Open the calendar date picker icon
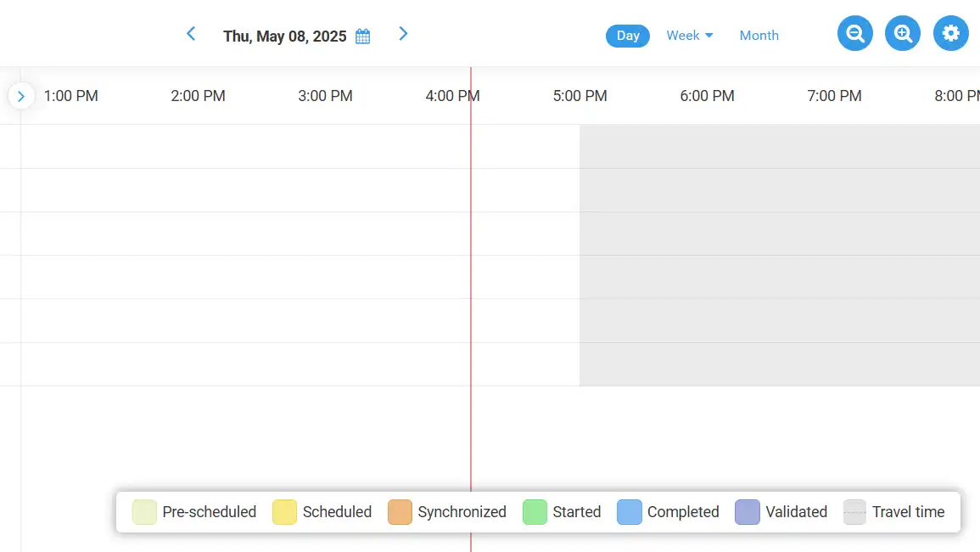This screenshot has height=552, width=980. pyautogui.click(x=363, y=37)
